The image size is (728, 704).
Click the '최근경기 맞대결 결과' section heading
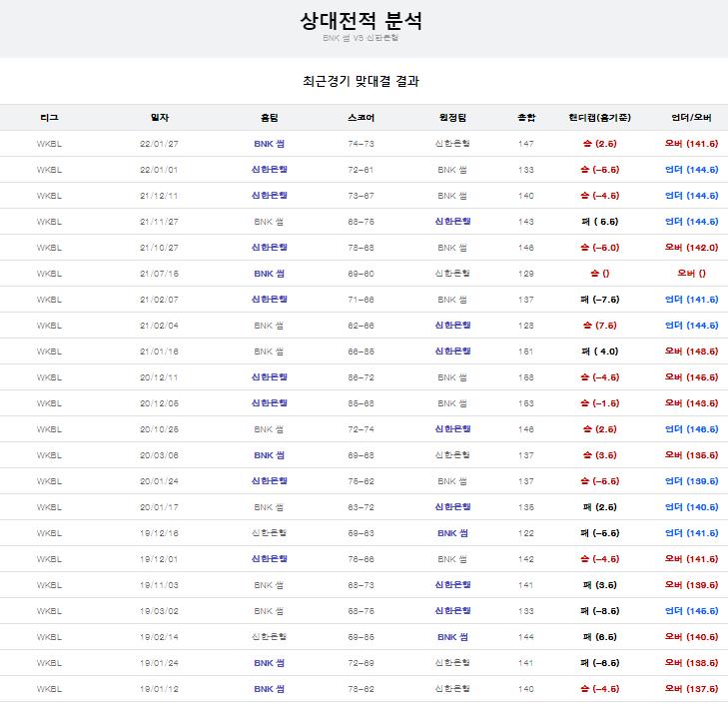coord(361,81)
